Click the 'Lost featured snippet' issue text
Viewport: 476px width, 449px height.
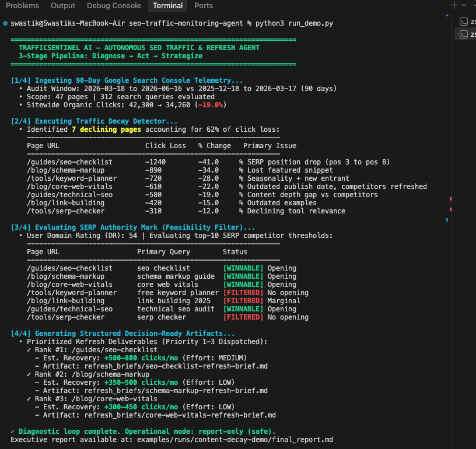(x=290, y=170)
